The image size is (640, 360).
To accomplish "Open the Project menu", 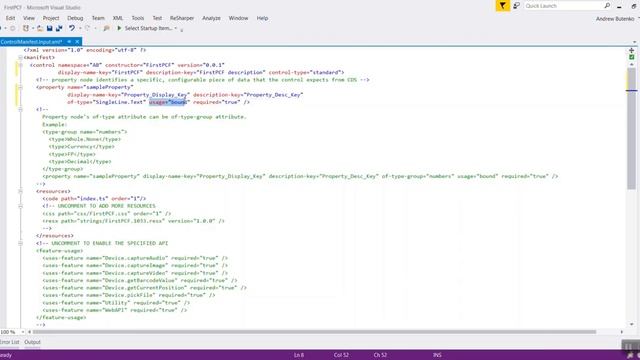I will point(51,18).
